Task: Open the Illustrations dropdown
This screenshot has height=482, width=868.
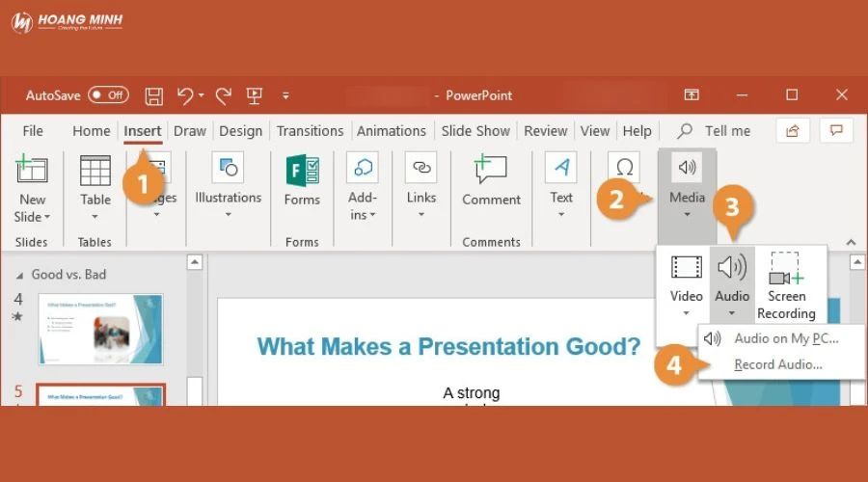Action: click(x=228, y=181)
